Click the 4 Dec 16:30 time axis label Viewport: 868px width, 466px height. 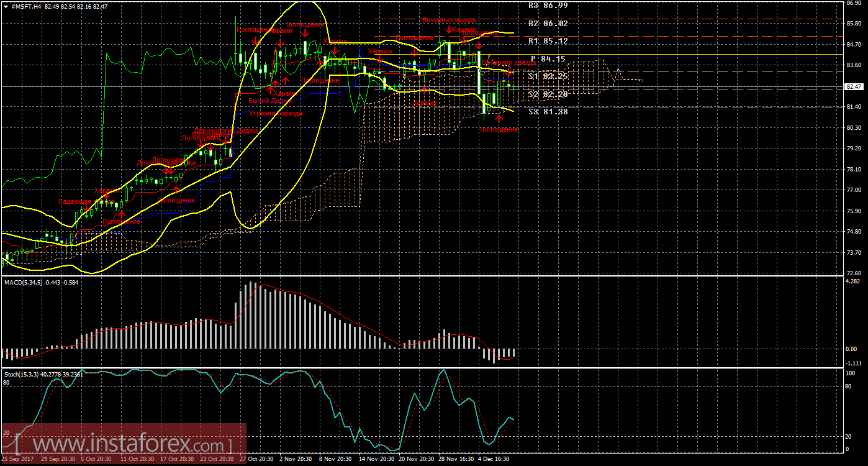(x=494, y=459)
